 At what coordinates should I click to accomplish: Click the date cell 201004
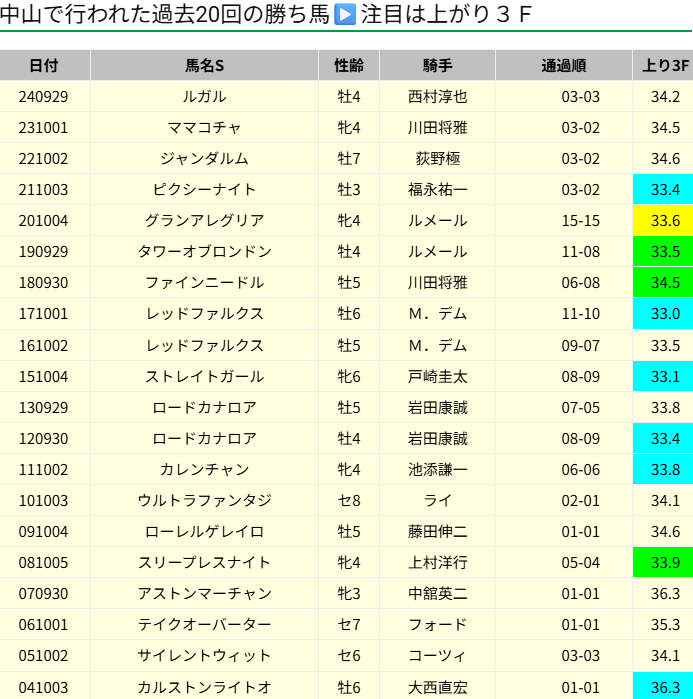[x=43, y=220]
